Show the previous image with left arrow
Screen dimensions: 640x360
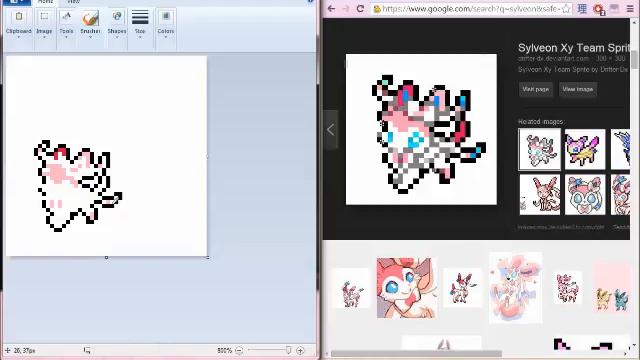[331, 130]
